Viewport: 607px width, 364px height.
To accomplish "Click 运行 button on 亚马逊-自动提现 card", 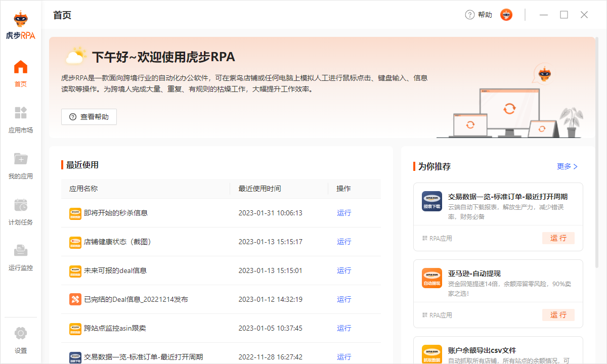I will click(x=558, y=315).
